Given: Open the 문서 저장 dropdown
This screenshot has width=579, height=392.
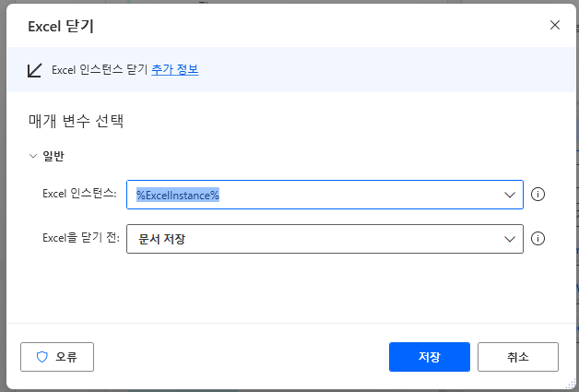Looking at the screenshot, I should 325,239.
